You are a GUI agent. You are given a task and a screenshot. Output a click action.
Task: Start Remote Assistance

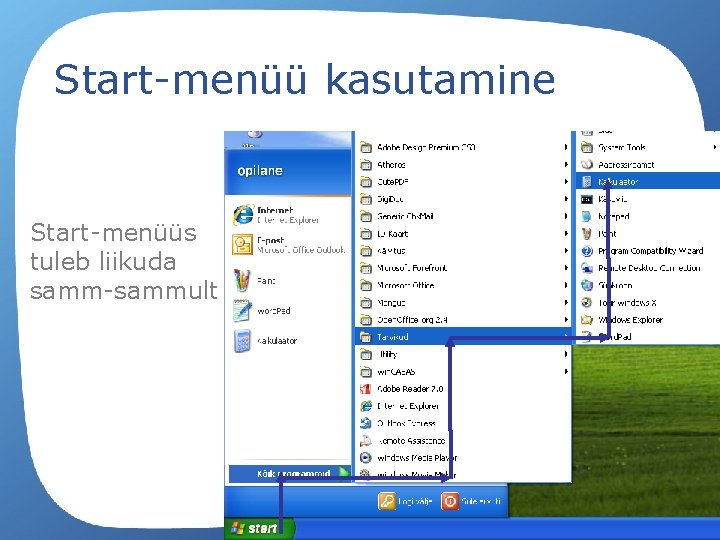463,441
